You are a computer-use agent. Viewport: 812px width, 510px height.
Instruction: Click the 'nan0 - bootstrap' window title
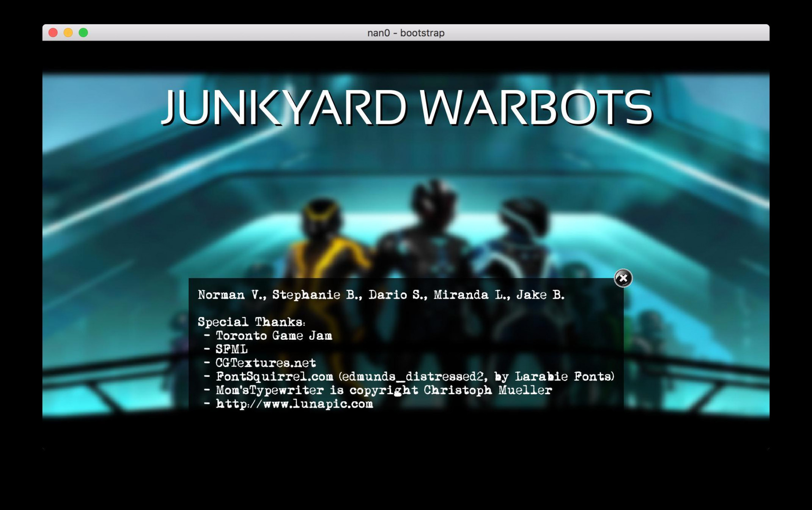[406, 33]
